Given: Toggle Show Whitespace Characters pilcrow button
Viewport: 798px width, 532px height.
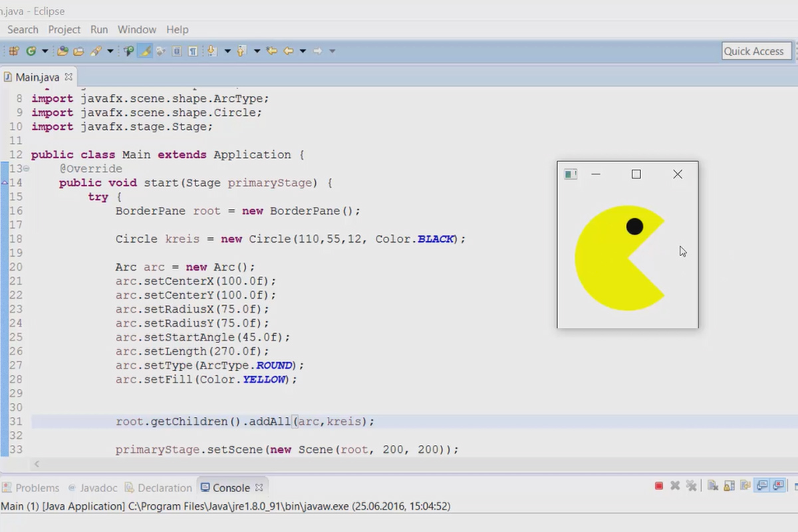Looking at the screenshot, I should click(193, 51).
